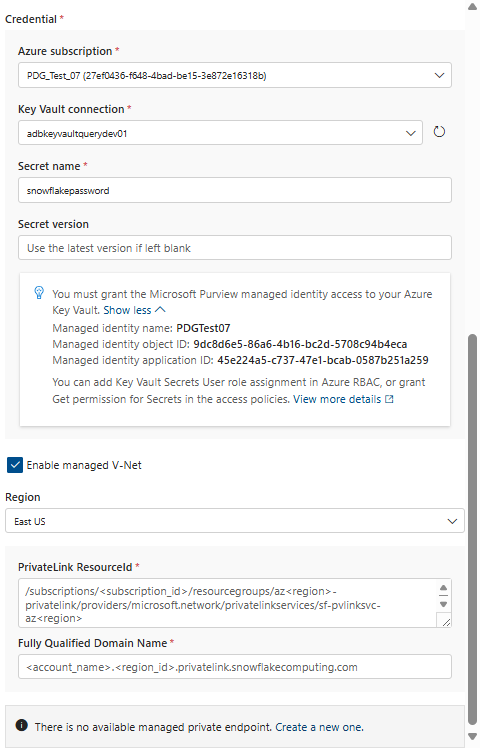Select object ID 9dc8d6e5-86a6-4b16-bc2d-5708c94b4eca
489x750 pixels.
300,344
